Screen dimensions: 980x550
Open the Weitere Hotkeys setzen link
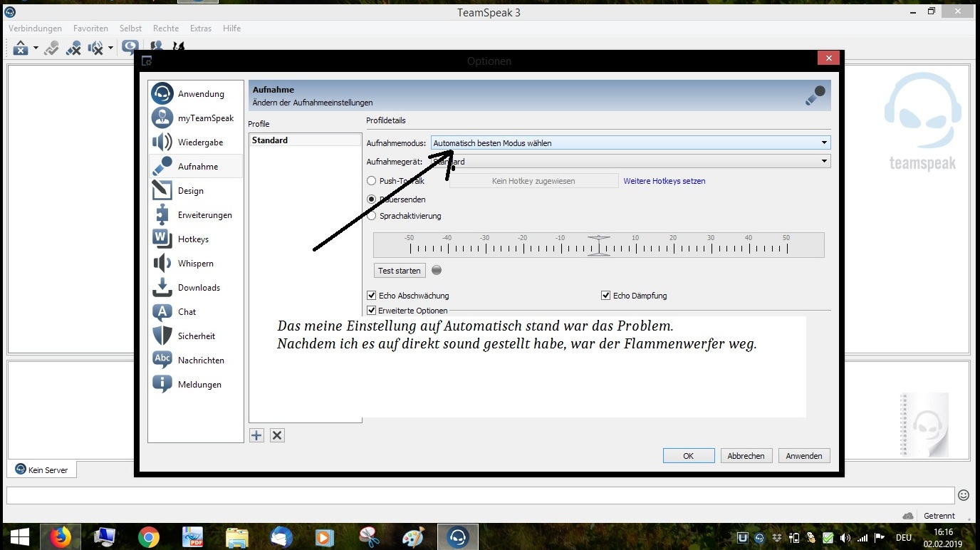[664, 181]
